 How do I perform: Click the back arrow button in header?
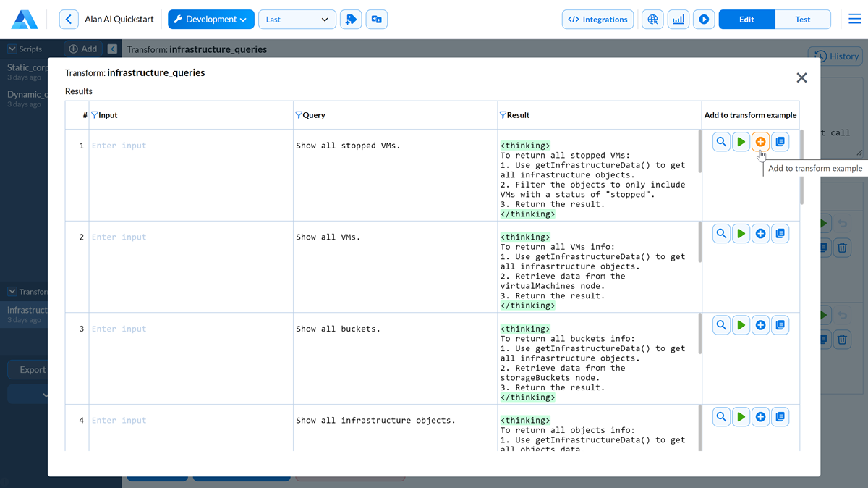69,20
